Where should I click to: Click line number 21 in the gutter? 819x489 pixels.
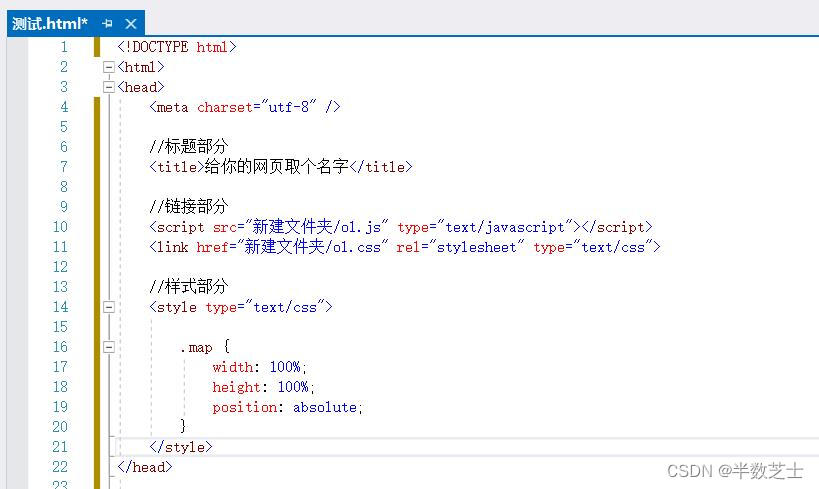click(60, 447)
